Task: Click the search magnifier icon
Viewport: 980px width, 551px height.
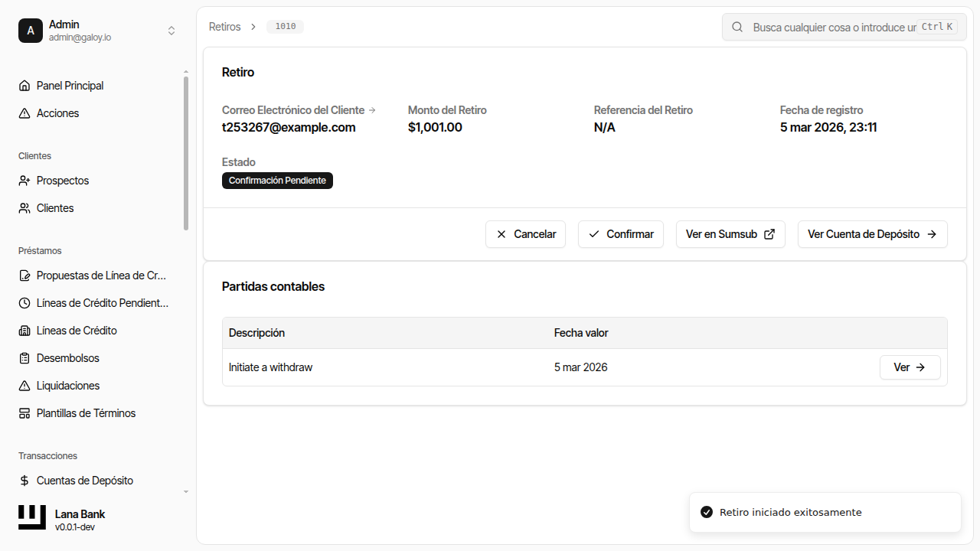Action: (737, 27)
